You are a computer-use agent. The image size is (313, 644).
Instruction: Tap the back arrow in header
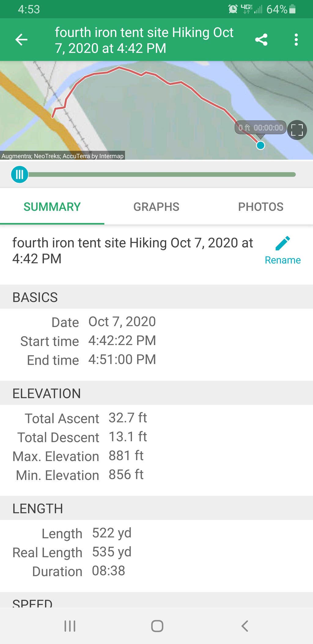pos(21,40)
